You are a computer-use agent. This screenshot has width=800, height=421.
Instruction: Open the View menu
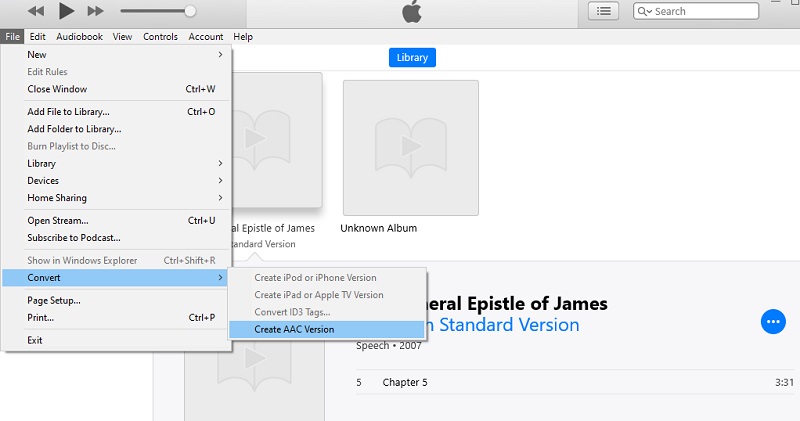pyautogui.click(x=122, y=37)
